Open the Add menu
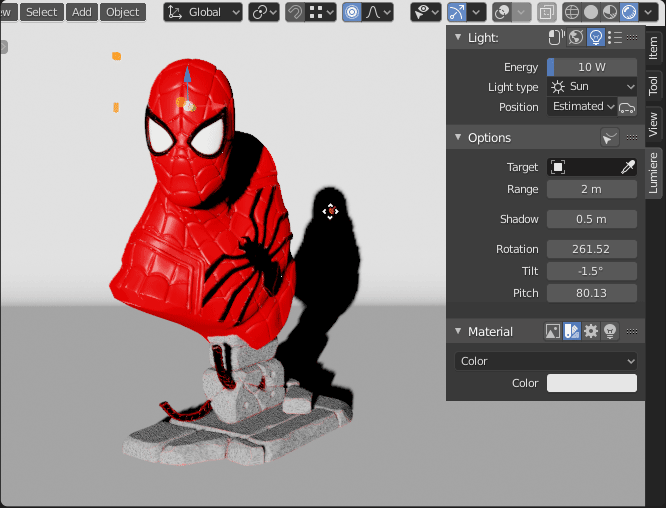The width and height of the screenshot is (666, 508). pos(82,12)
